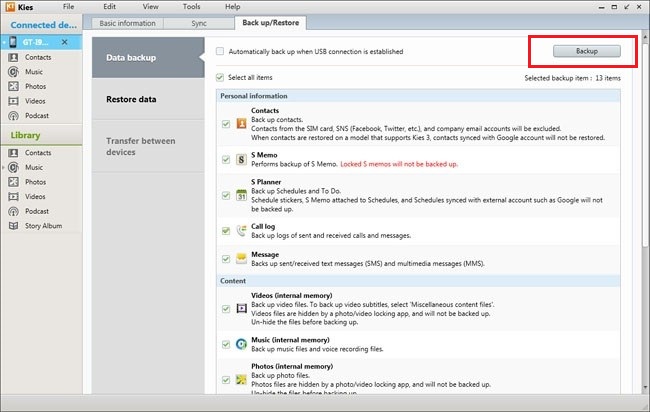Viewport: 650px width, 412px height.
Task: Click the Call log phone icon
Action: [x=241, y=231]
